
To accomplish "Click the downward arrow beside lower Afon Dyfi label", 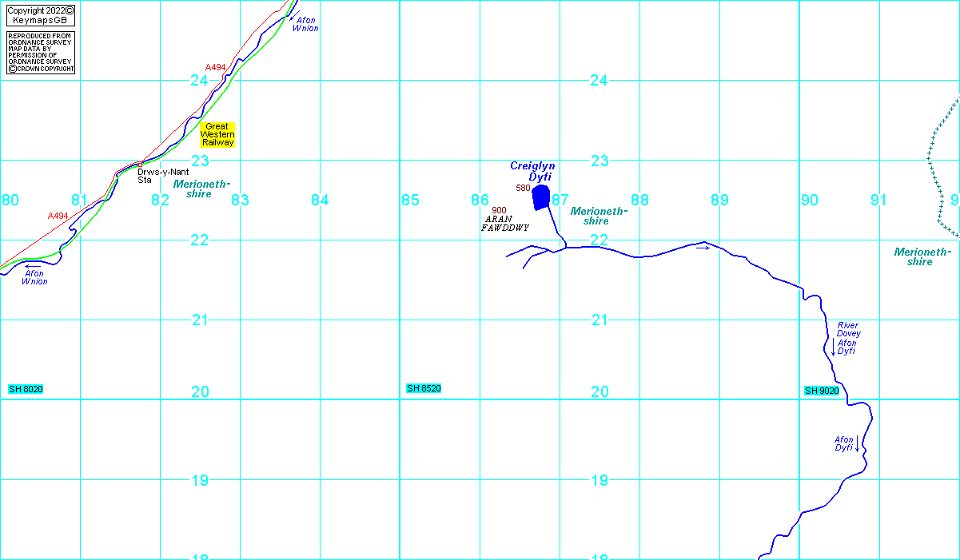I will pyautogui.click(x=858, y=444).
